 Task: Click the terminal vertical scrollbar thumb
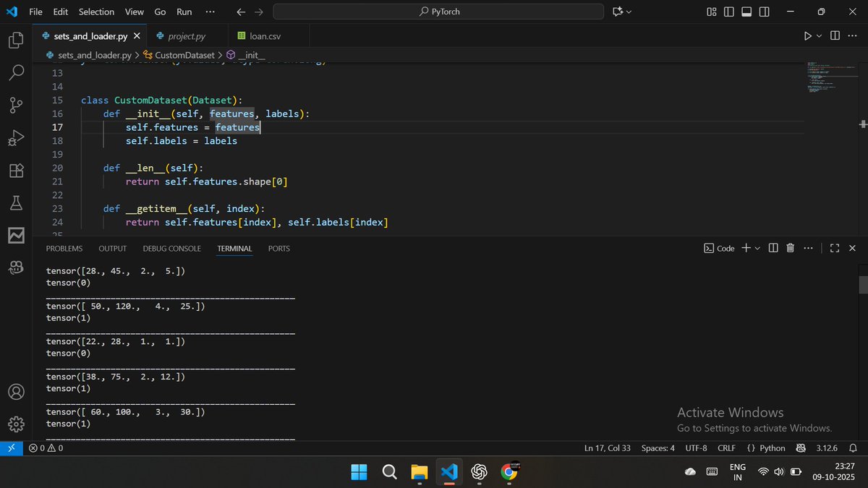863,284
